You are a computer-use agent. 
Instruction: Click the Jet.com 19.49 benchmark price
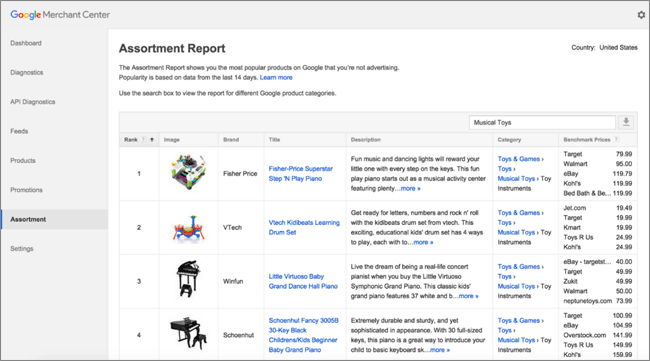[x=598, y=208]
